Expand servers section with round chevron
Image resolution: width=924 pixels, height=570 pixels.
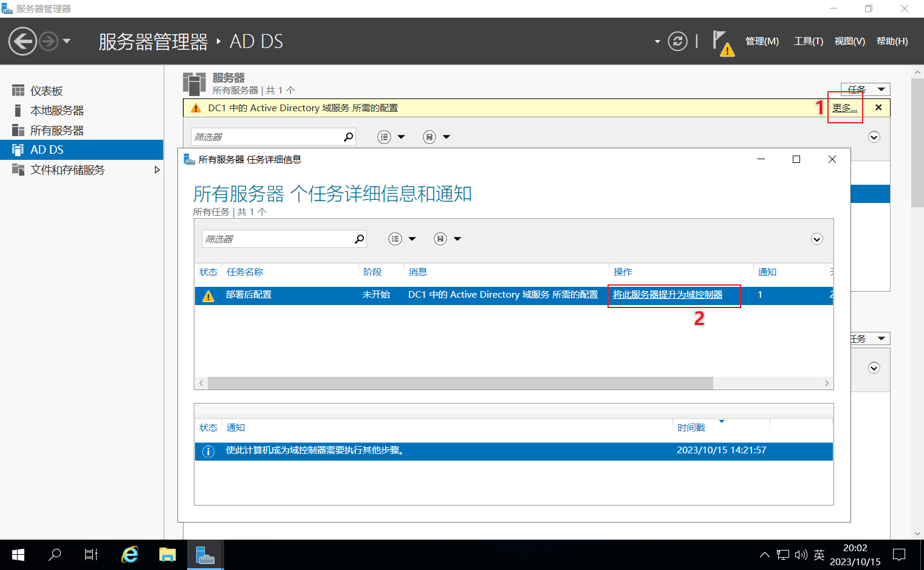point(874,137)
